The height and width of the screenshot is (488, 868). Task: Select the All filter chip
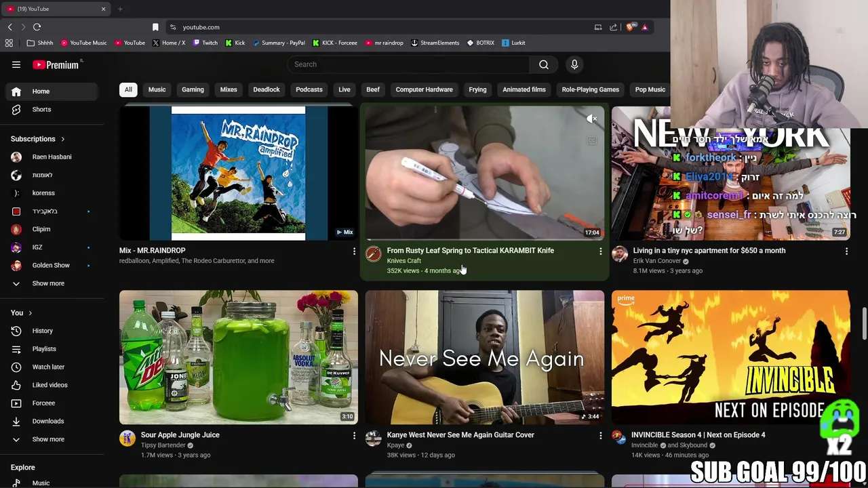click(x=128, y=89)
